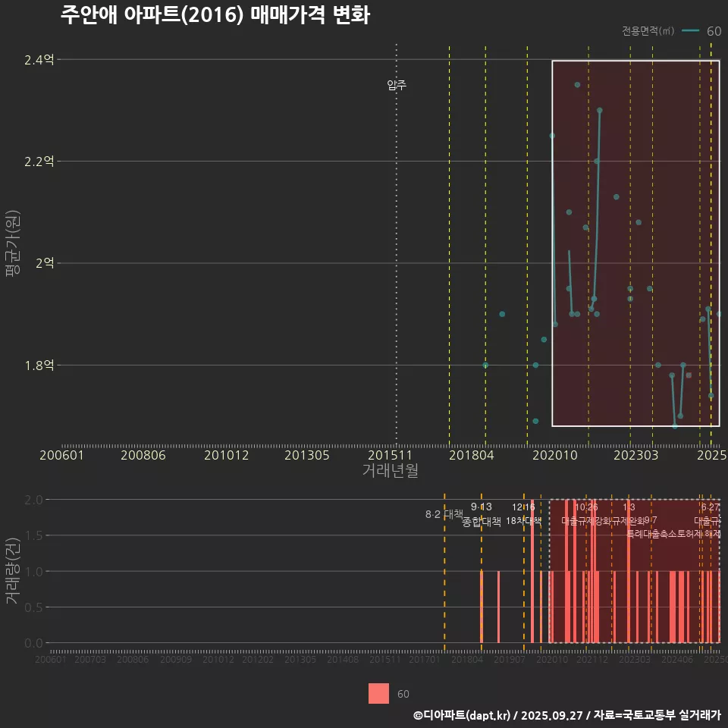Viewport: 728px width, 728px height.
Task: Click the 60㎡ teal line legend marker
Action: click(690, 31)
